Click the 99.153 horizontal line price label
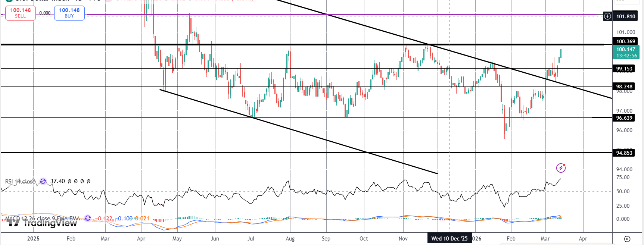The height and width of the screenshot is (245, 644). tap(624, 69)
